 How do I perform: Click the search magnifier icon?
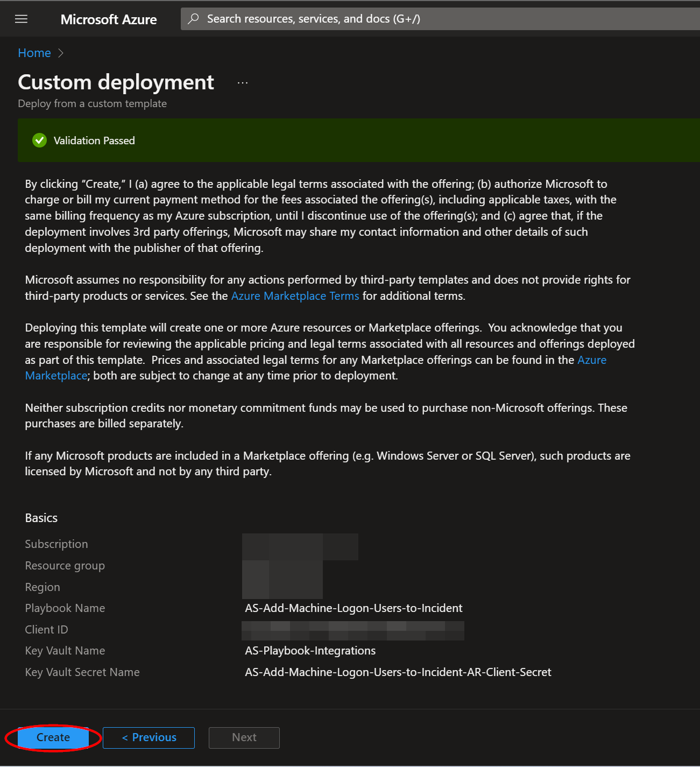[x=193, y=19]
